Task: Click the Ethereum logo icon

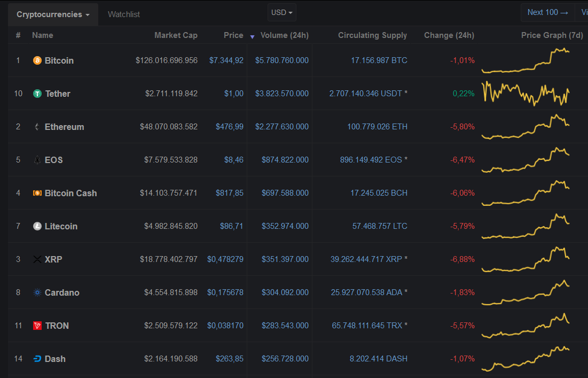Action: coord(37,127)
